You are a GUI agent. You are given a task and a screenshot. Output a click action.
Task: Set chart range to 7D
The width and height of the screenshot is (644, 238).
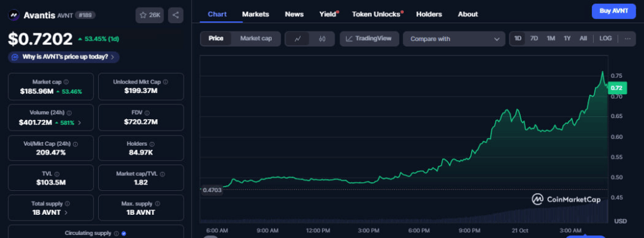(534, 38)
